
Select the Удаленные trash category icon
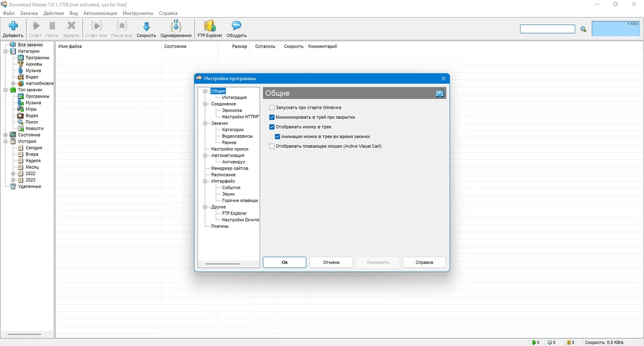[13, 187]
